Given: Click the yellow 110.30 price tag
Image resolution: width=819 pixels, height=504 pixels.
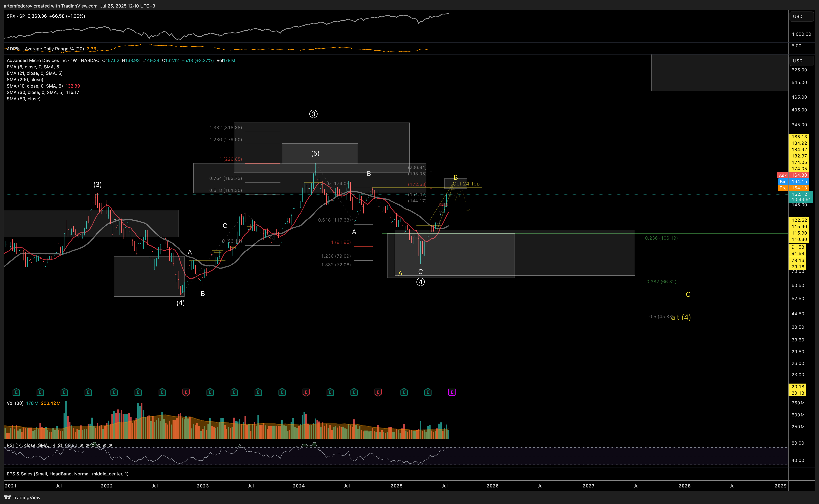Looking at the screenshot, I should 799,239.
